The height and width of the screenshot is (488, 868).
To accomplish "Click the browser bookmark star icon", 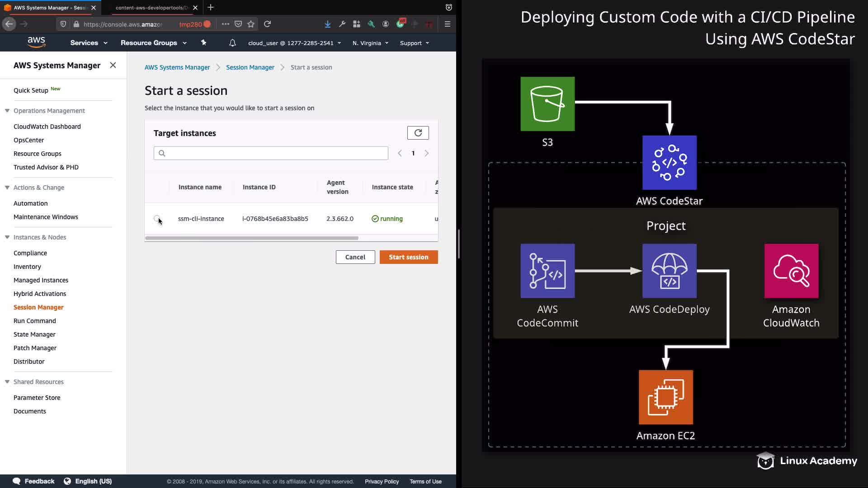I will pyautogui.click(x=251, y=24).
